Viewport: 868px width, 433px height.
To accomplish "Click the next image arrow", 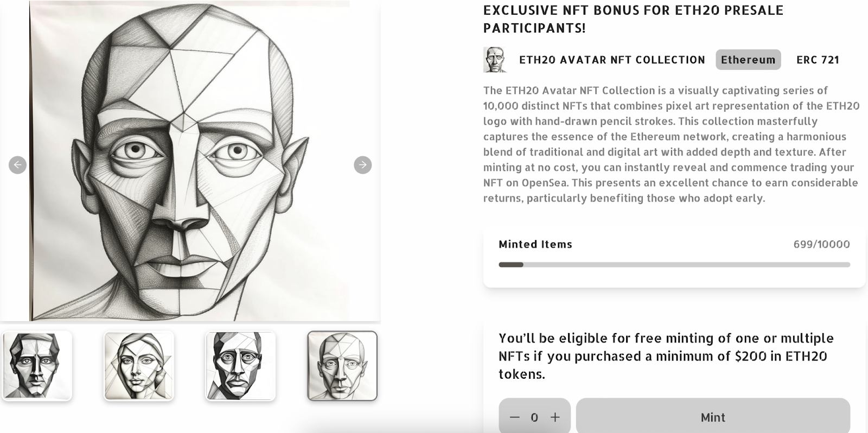I will (362, 165).
